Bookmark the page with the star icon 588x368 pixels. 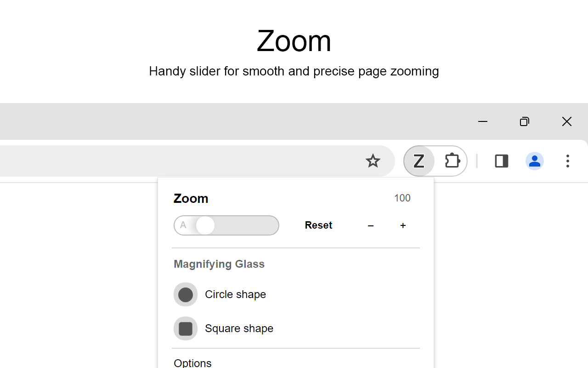(373, 161)
